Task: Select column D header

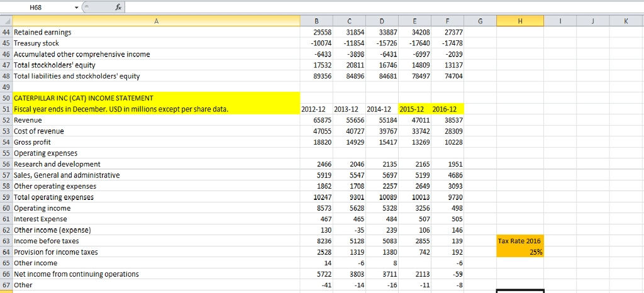Action: [382, 21]
